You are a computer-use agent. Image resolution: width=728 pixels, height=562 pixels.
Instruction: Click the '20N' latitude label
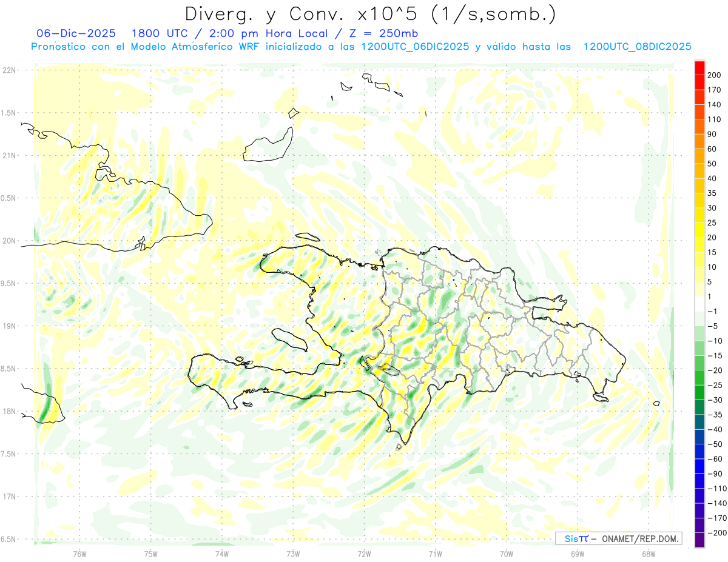point(9,241)
